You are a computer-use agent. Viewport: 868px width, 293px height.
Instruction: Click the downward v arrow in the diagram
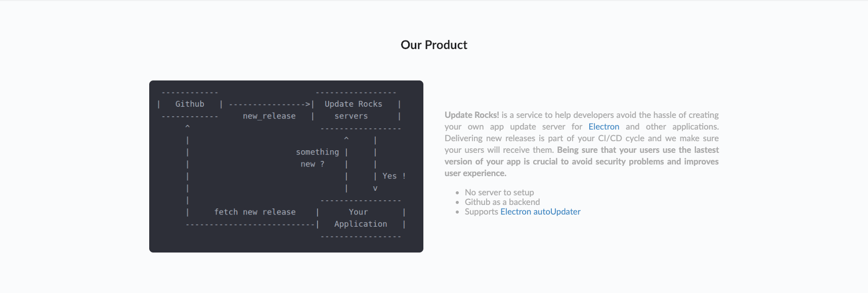(x=375, y=188)
